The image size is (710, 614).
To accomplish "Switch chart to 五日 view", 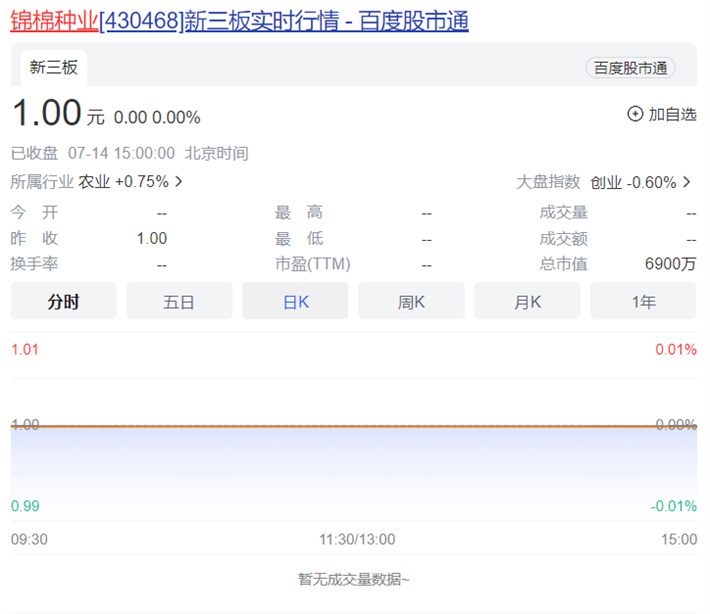I will click(x=179, y=301).
